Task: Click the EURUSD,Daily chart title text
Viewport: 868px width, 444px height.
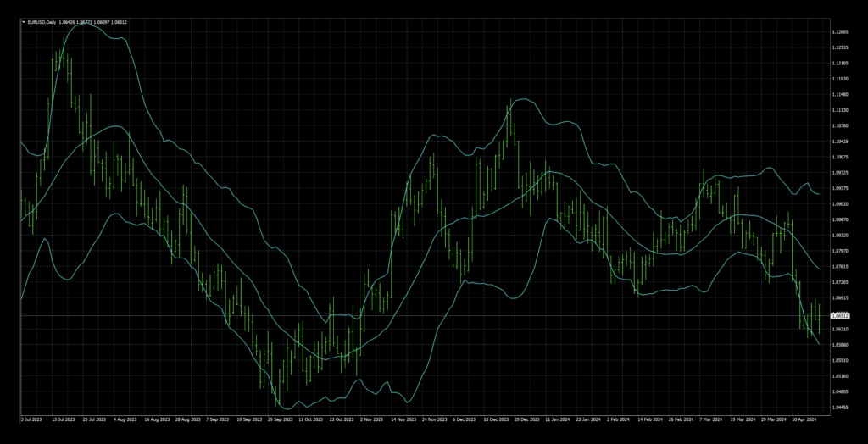Action: [x=42, y=22]
